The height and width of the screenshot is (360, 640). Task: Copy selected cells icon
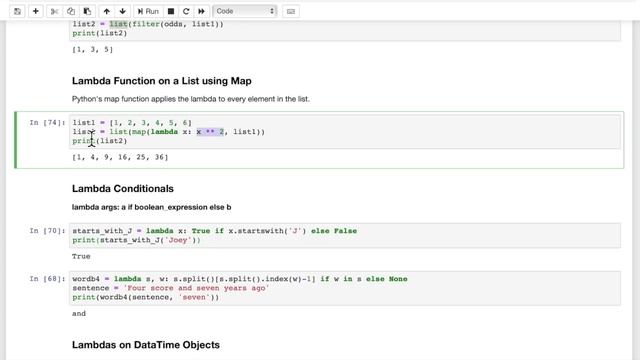[71, 11]
